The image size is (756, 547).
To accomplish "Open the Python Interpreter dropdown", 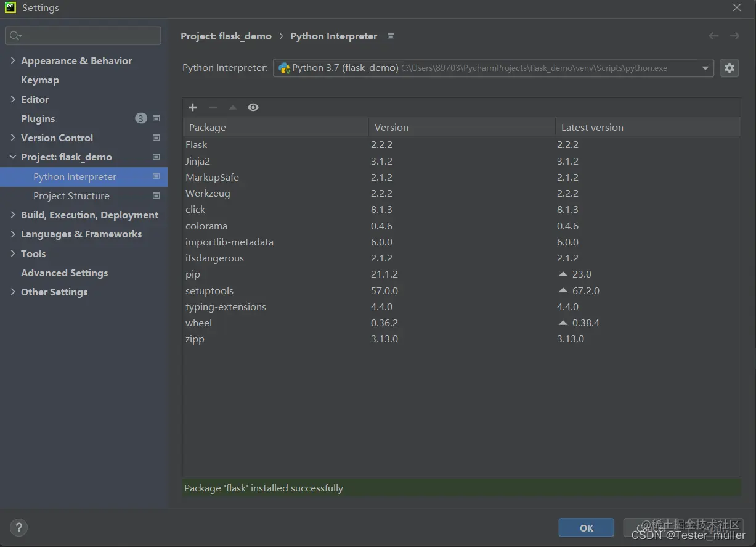I will (705, 68).
